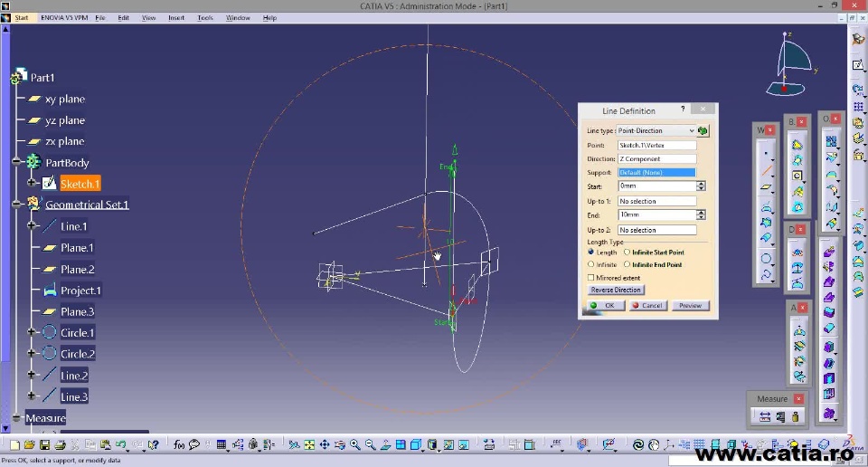Click the Support input field
This screenshot has height=467, width=868.
[657, 172]
